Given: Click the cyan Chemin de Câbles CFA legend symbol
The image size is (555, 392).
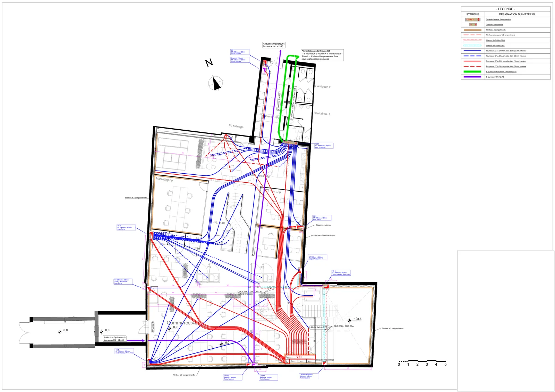Looking at the screenshot, I should pos(473,45).
